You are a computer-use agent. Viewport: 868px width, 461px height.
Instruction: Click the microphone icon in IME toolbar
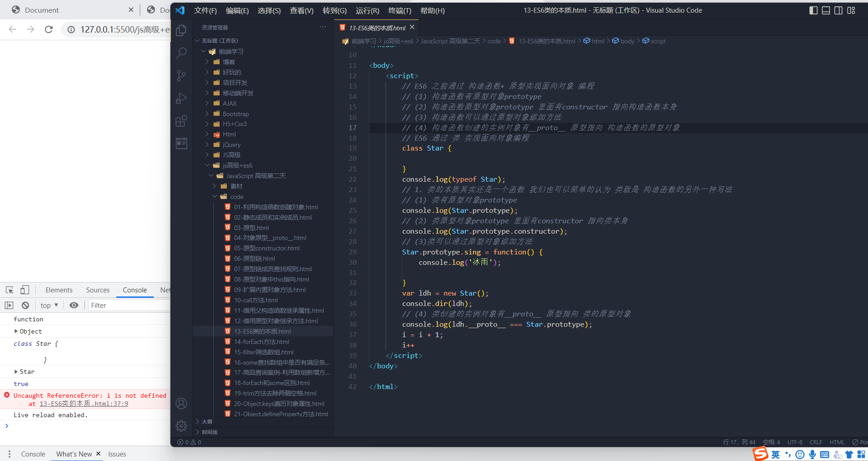click(x=812, y=455)
